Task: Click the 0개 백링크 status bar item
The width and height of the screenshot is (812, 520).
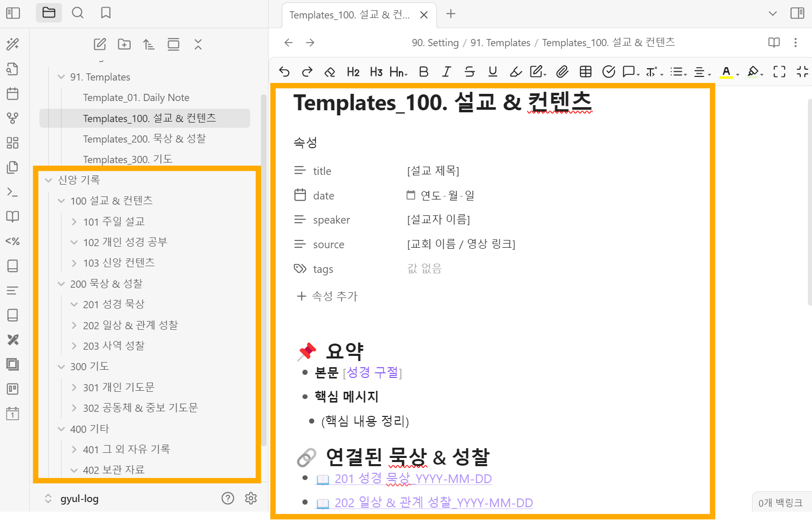Action: click(x=780, y=503)
